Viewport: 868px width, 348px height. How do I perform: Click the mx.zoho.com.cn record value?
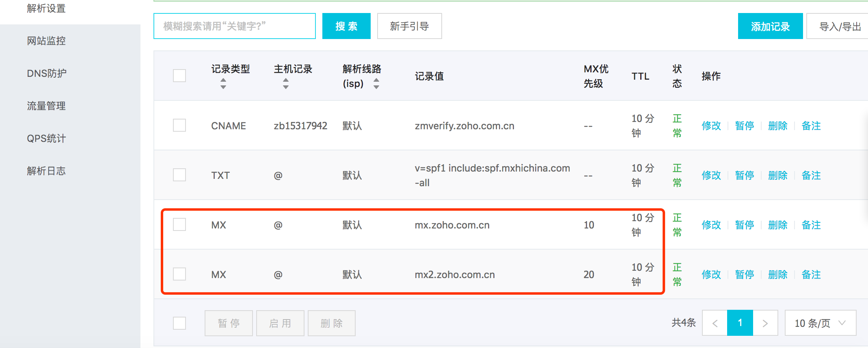click(x=452, y=225)
